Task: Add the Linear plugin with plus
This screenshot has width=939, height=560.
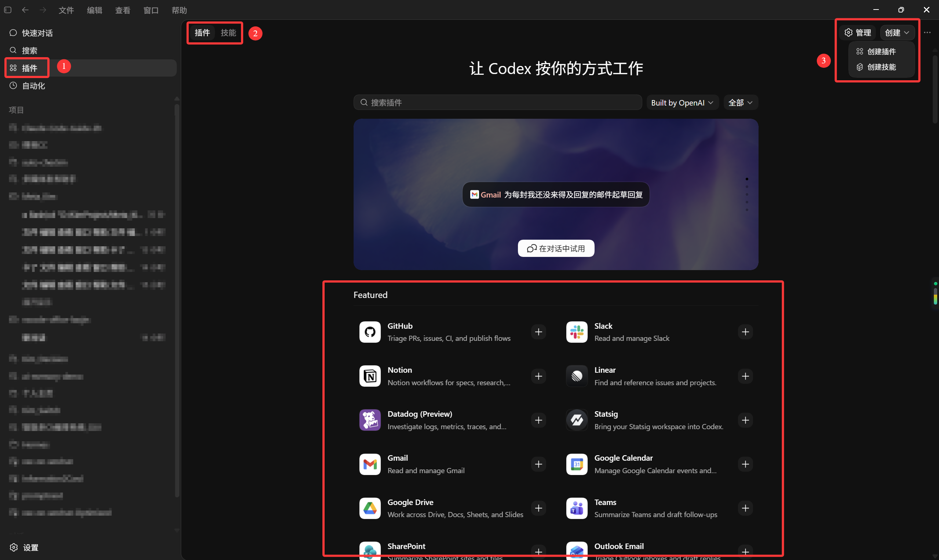Action: coord(745,376)
